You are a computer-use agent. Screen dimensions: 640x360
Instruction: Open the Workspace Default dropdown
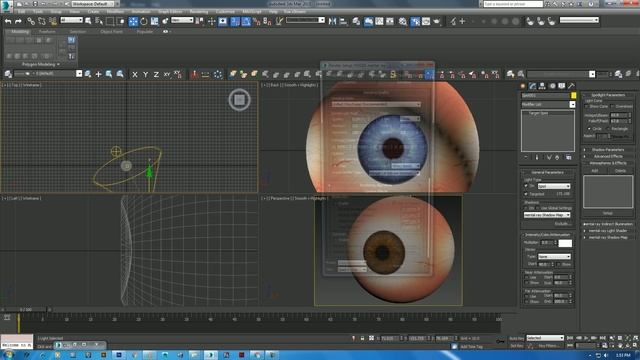click(92, 4)
